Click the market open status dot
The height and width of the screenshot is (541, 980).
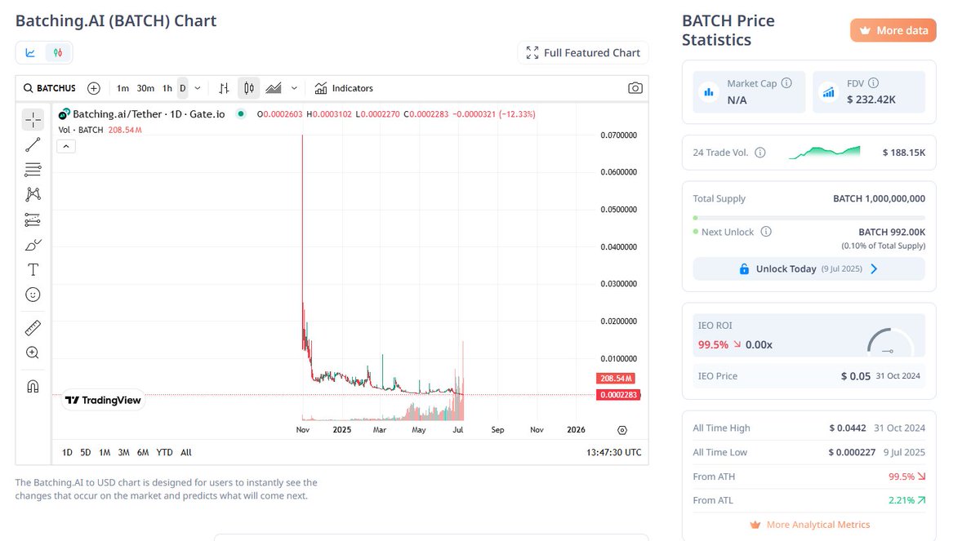pyautogui.click(x=241, y=114)
